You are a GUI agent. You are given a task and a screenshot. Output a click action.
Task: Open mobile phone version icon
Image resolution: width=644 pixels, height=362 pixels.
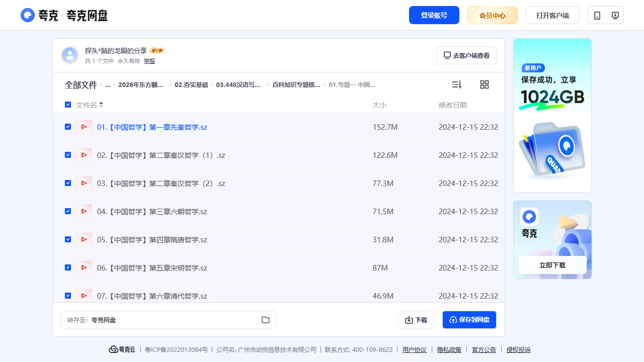pos(597,15)
